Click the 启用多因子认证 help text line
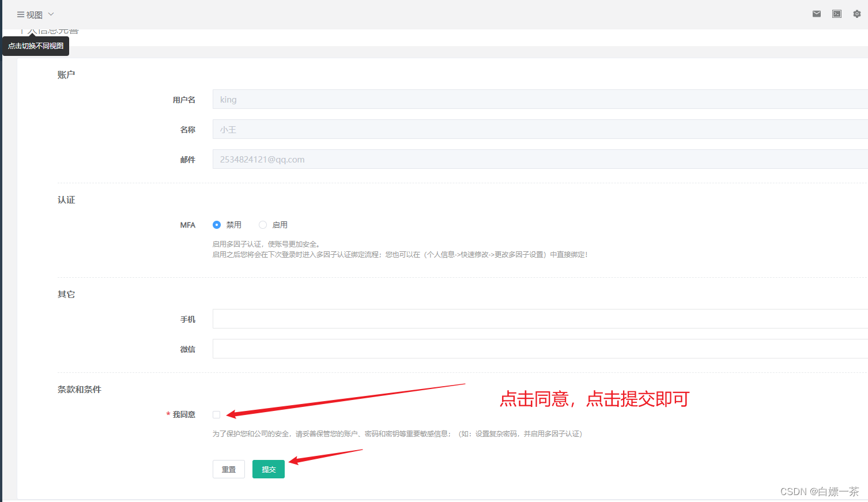The width and height of the screenshot is (868, 502). [266, 244]
